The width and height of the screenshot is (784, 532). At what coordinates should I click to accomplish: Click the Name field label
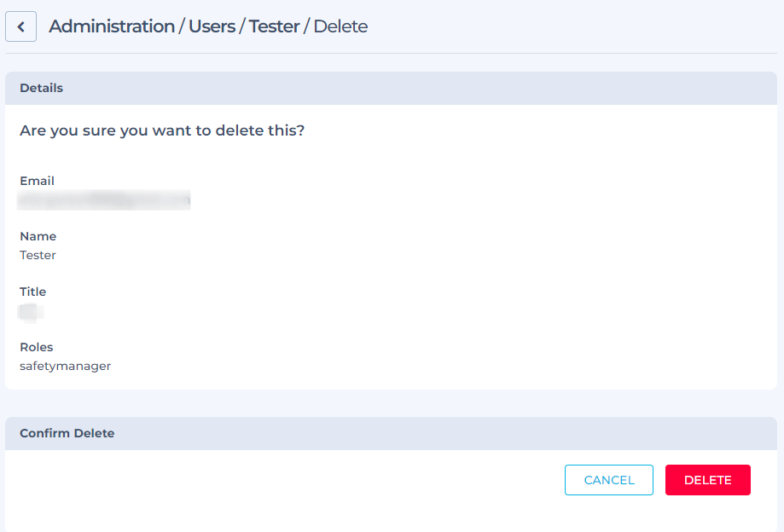[38, 236]
